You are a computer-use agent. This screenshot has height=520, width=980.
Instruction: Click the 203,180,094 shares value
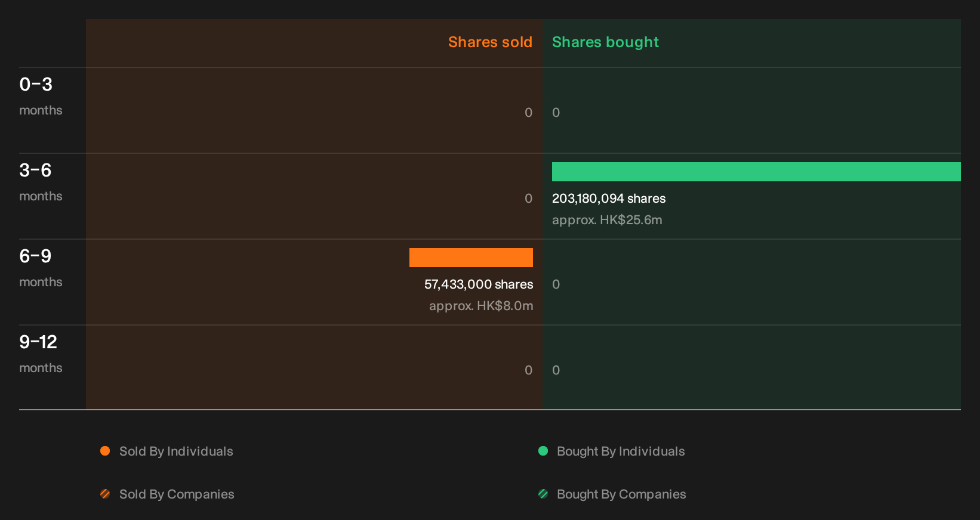pos(609,199)
